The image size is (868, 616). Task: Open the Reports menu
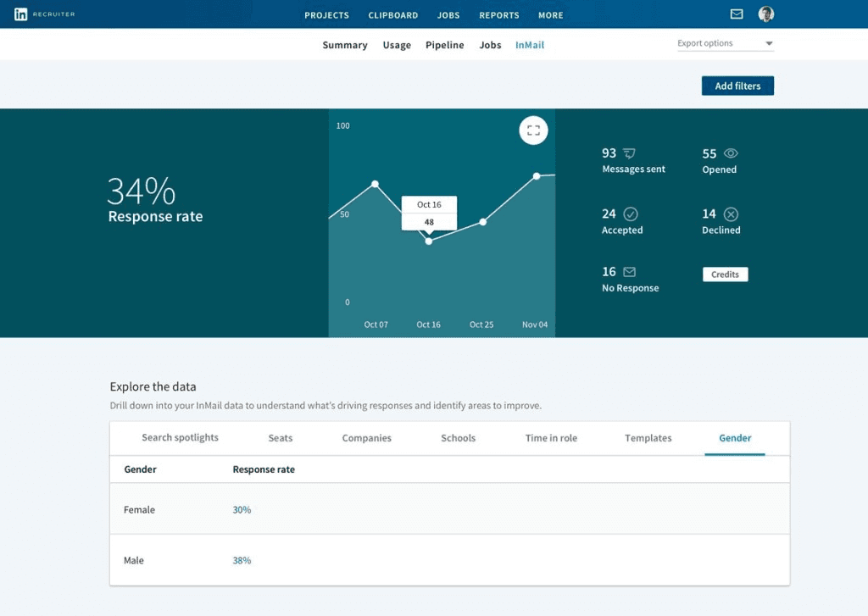click(499, 15)
